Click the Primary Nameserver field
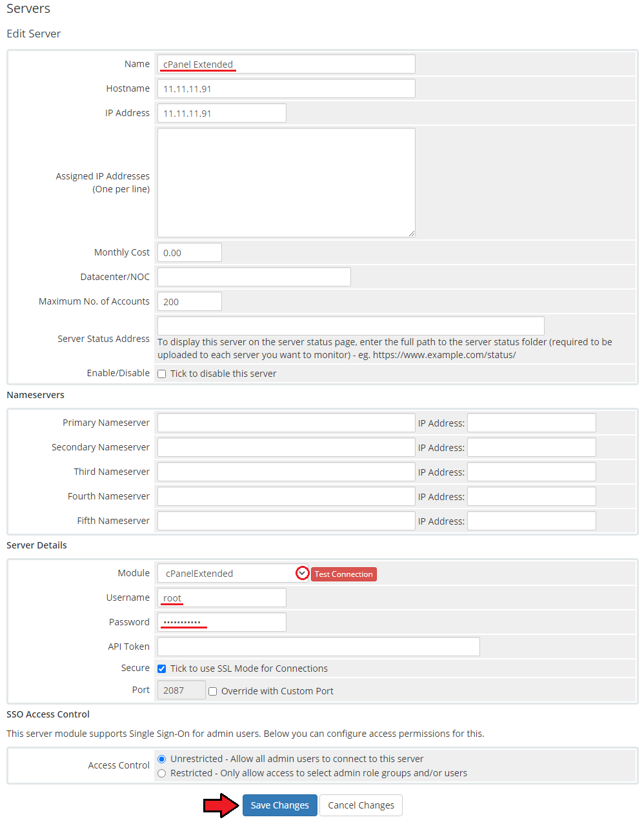 286,423
